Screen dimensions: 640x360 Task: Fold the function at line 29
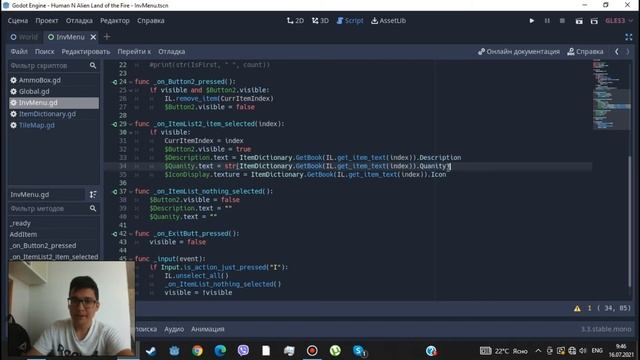(131, 124)
